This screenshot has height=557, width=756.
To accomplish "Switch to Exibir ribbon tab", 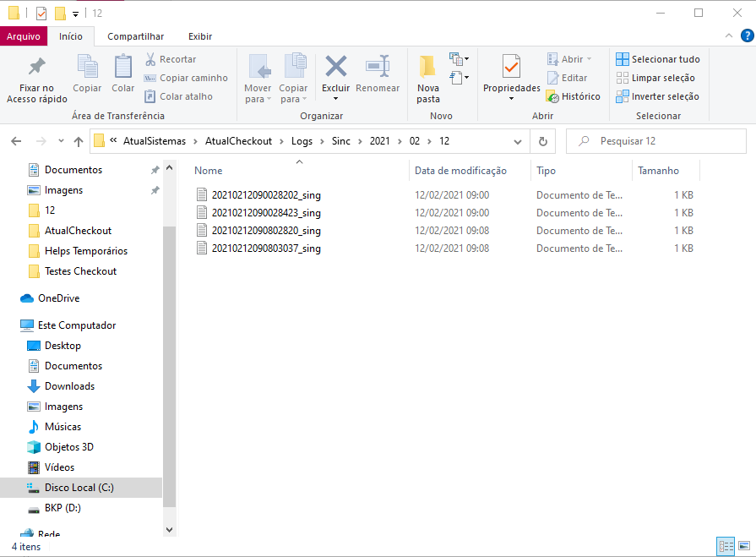I will coord(200,36).
